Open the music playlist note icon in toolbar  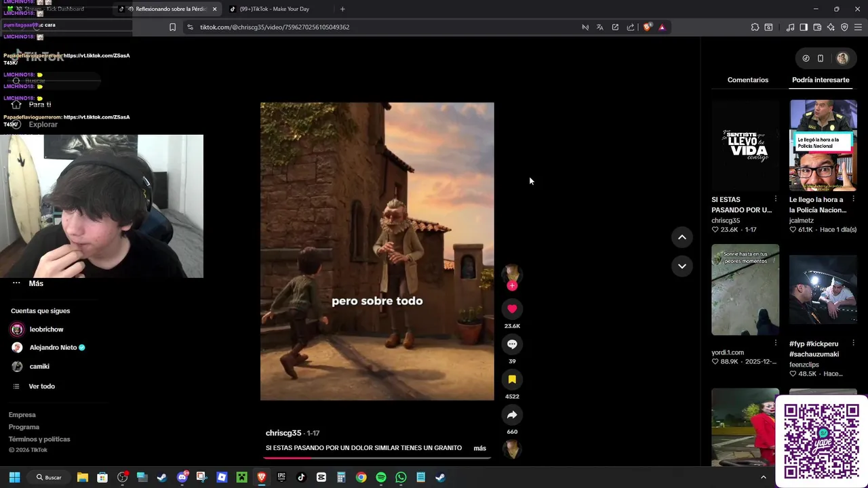coord(790,27)
